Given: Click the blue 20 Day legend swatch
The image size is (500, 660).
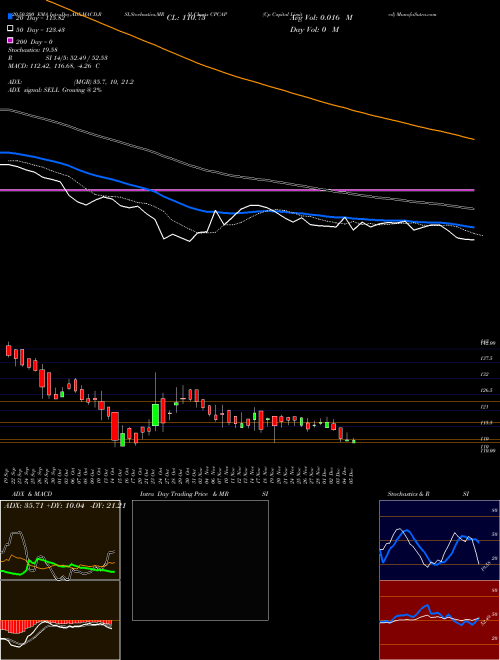Looking at the screenshot, I should pos(11,17).
